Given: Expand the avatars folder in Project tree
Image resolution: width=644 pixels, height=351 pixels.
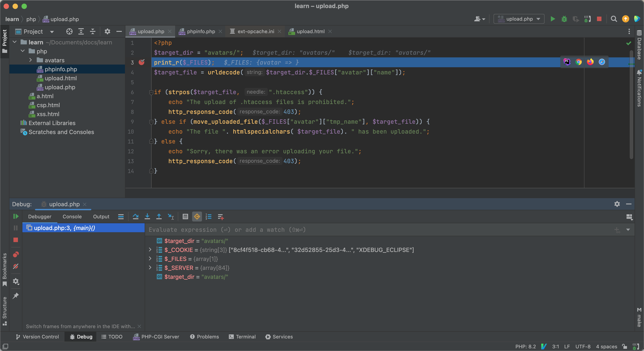Looking at the screenshot, I should pyautogui.click(x=30, y=60).
